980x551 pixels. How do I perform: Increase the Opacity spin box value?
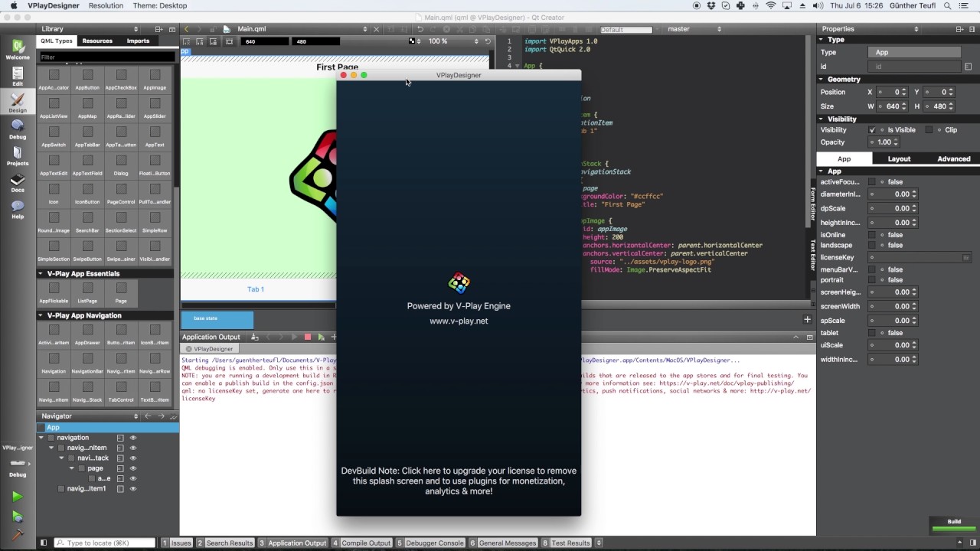point(896,140)
